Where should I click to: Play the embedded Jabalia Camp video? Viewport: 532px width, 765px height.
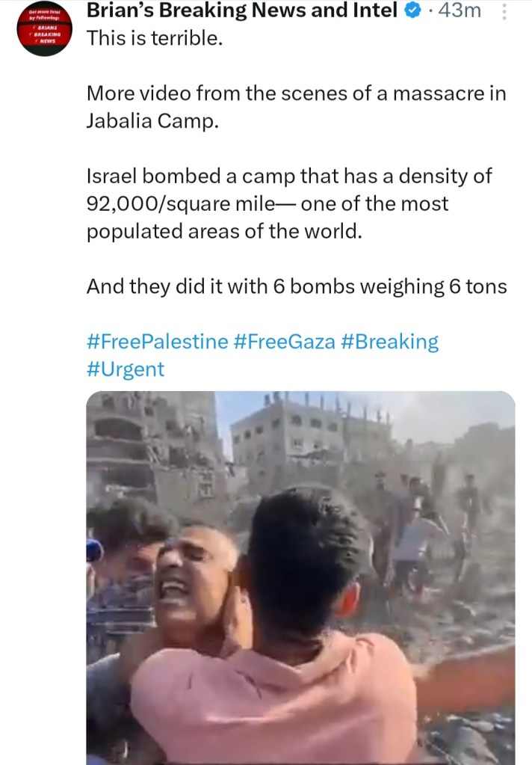300,577
